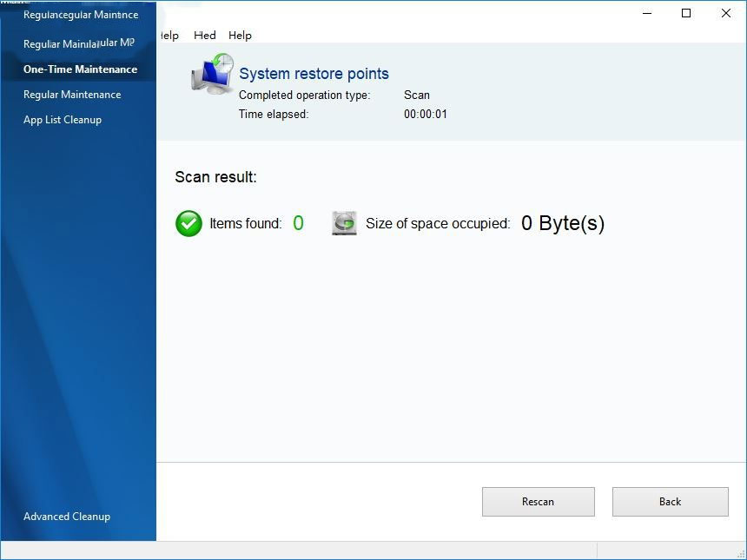
Task: Click the green checkmark icon
Action: (188, 223)
